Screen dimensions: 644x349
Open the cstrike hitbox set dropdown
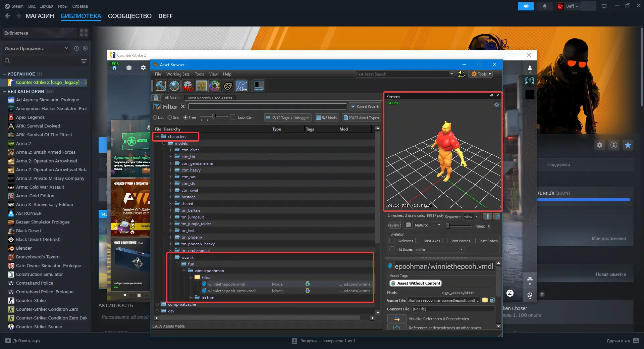[439, 249]
